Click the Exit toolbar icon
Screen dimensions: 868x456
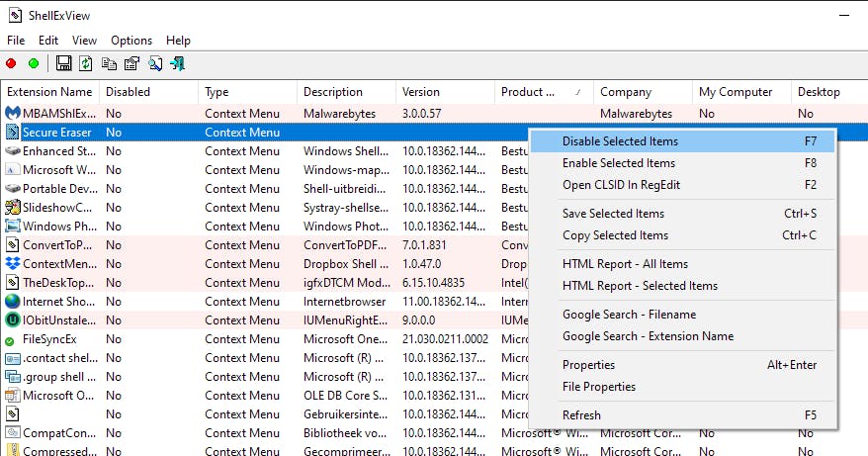coord(178,63)
